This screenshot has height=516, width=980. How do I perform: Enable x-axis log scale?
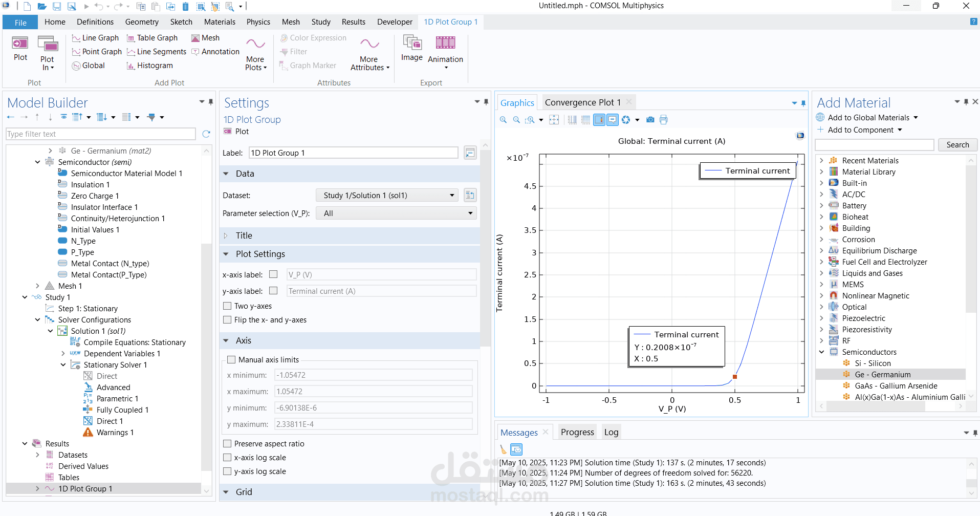point(227,458)
